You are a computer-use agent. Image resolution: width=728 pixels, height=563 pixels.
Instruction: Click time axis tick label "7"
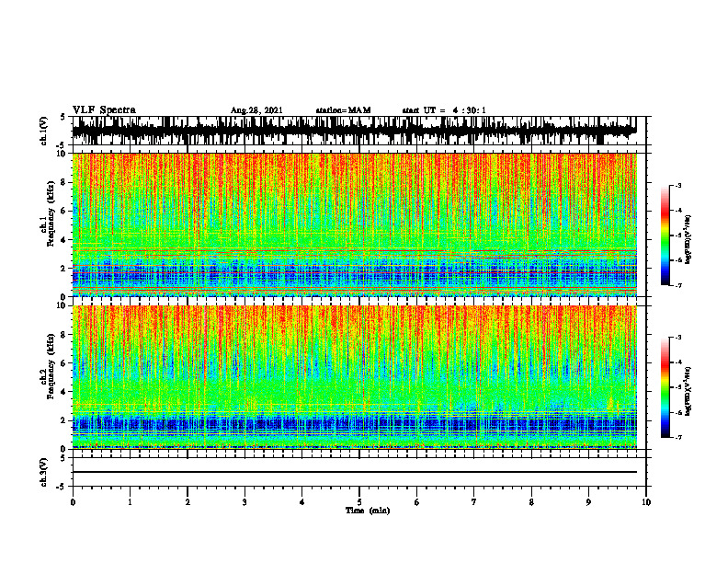474,502
